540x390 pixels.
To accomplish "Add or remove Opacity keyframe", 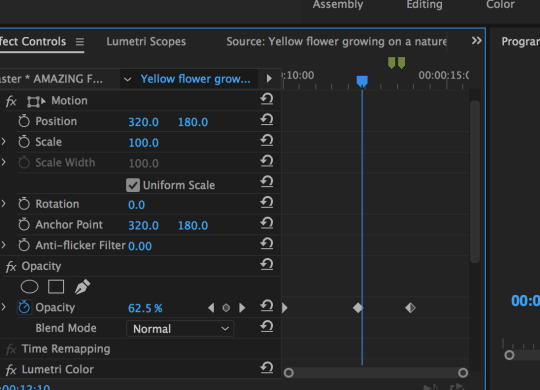I will tap(226, 308).
